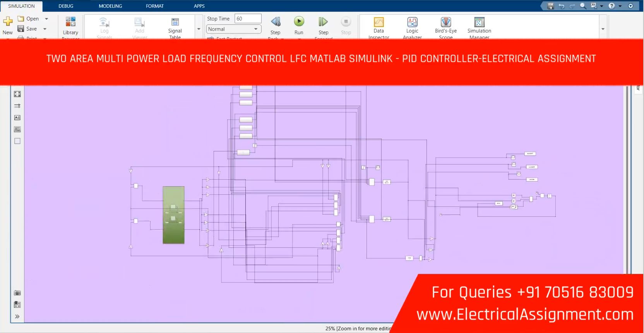Switch to the MODELING tab
The height and width of the screenshot is (333, 644).
point(110,6)
